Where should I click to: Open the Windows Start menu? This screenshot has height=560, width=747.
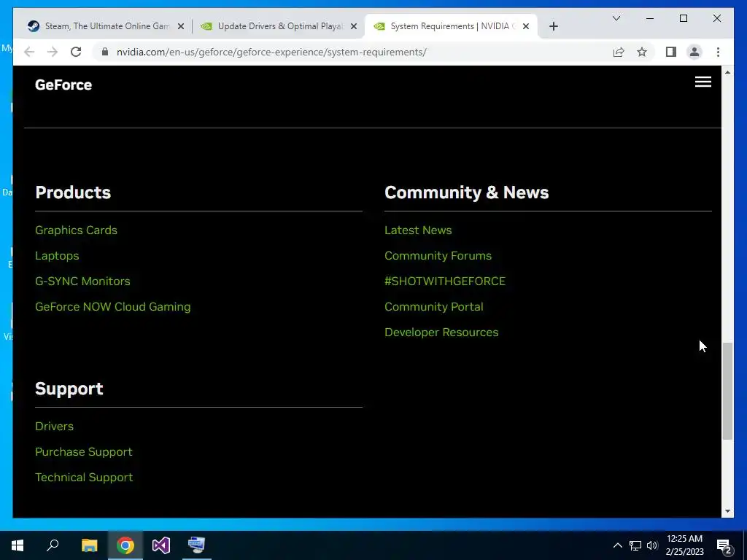point(18,545)
